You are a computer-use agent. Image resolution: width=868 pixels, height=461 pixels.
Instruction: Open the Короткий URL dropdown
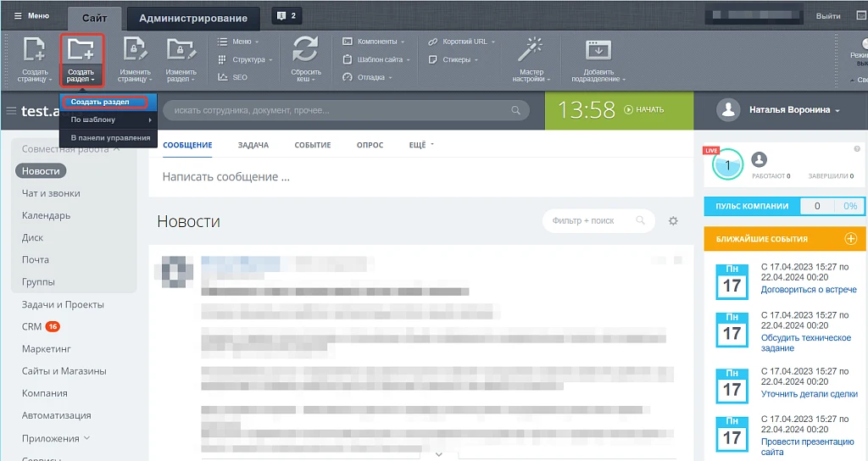[x=462, y=42]
